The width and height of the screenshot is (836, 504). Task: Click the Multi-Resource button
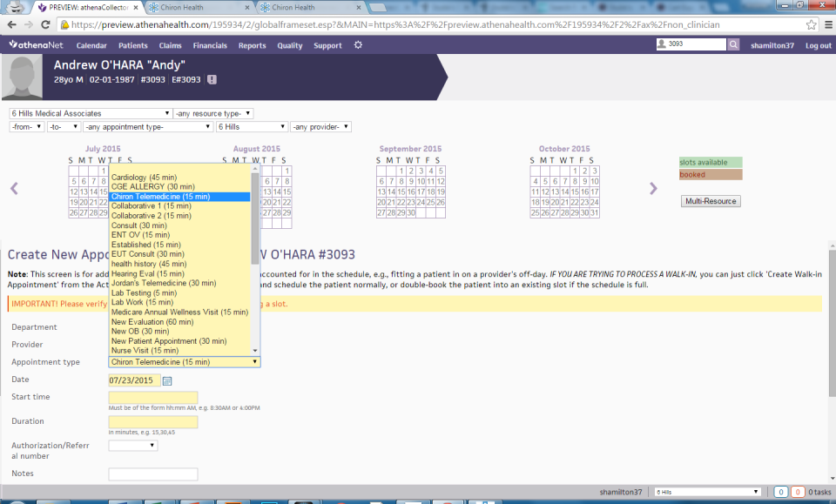tap(711, 201)
